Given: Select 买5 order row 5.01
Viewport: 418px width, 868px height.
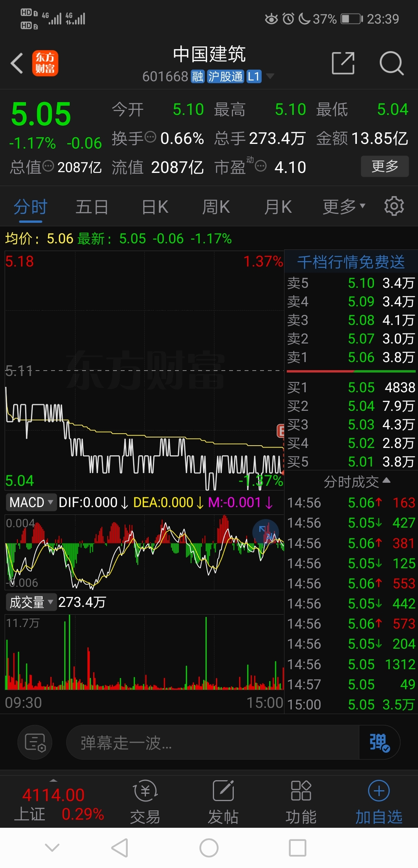Looking at the screenshot, I should [x=351, y=461].
